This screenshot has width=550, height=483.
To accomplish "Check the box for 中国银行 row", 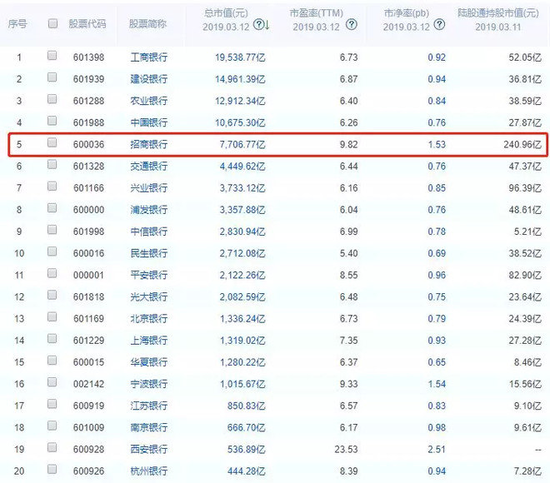I will point(52,121).
